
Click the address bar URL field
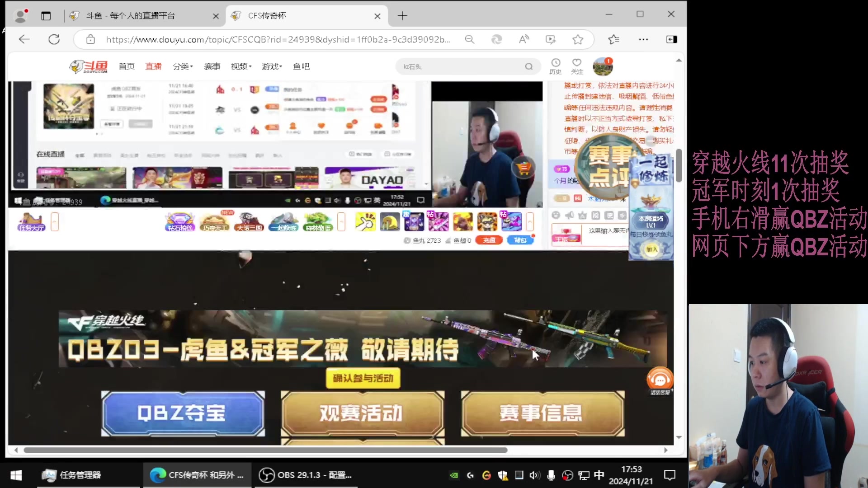click(278, 39)
